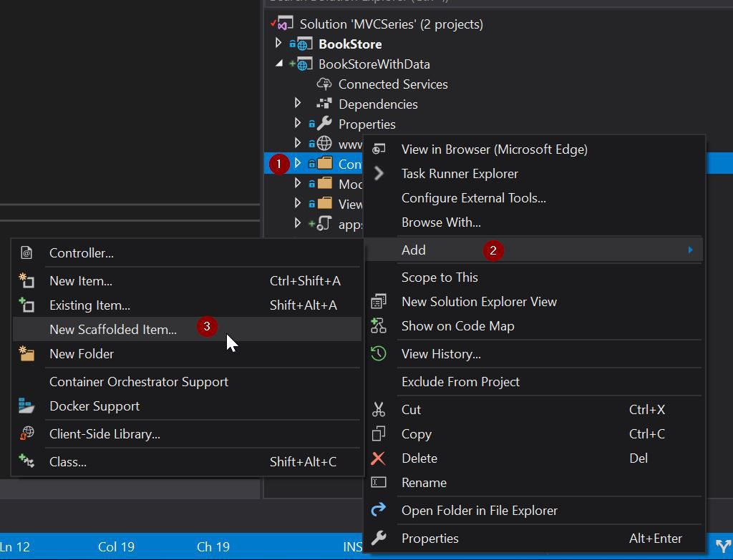This screenshot has width=733, height=560.
Task: Click the red Delete X icon
Action: (x=378, y=458)
